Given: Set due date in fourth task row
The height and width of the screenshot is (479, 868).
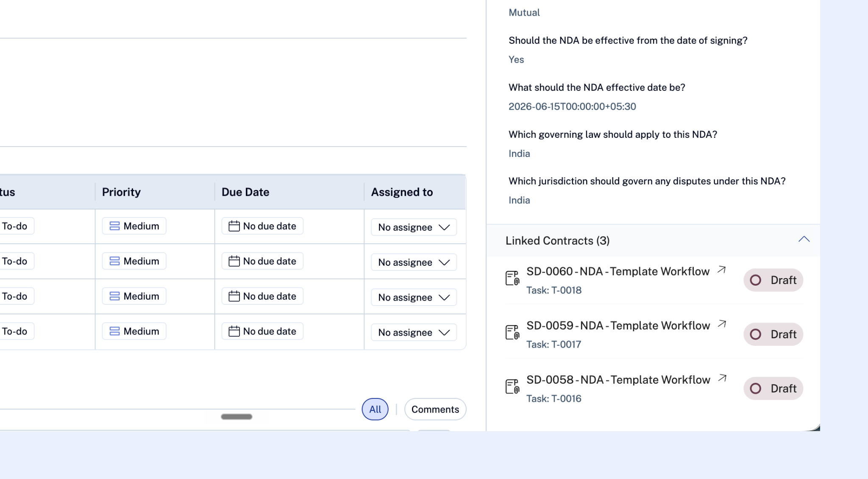Looking at the screenshot, I should pyautogui.click(x=262, y=331).
